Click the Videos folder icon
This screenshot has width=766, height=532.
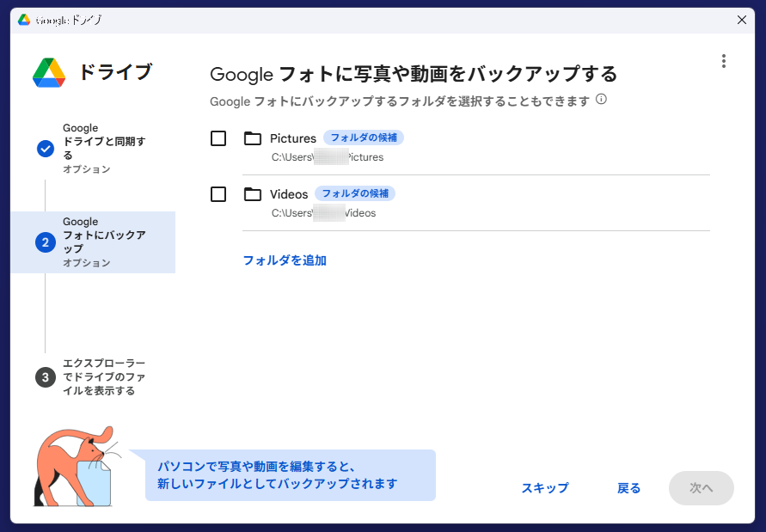pyautogui.click(x=253, y=194)
